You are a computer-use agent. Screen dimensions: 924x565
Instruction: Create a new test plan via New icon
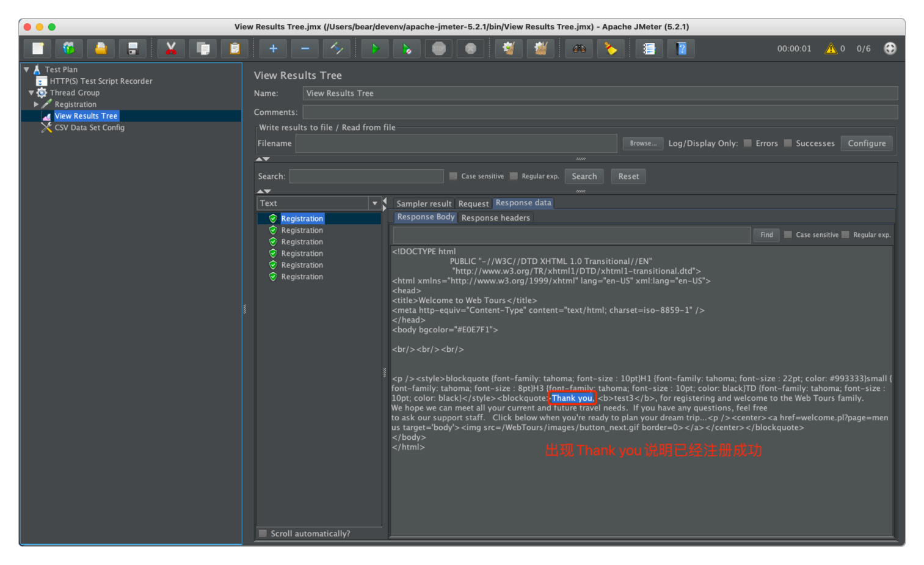[x=38, y=48]
